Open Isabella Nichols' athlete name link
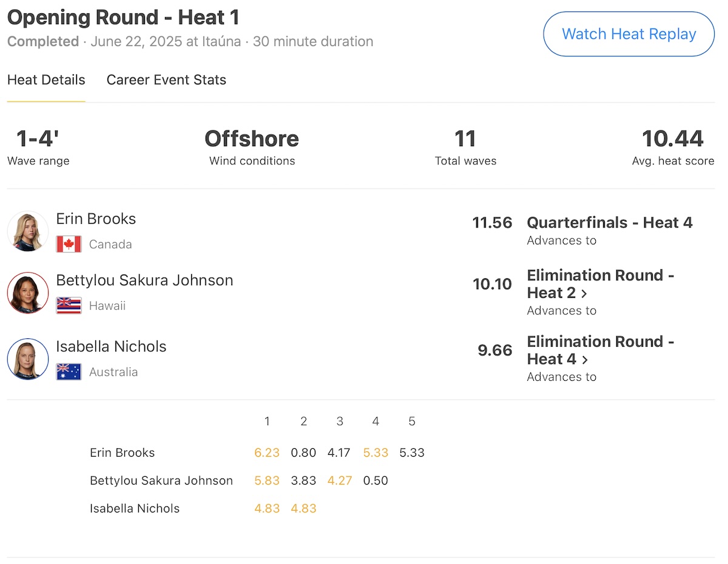 (111, 346)
